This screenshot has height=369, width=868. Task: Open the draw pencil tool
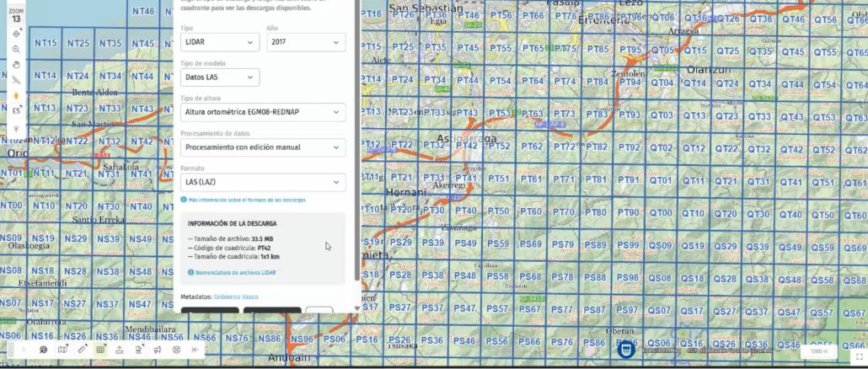(x=82, y=350)
